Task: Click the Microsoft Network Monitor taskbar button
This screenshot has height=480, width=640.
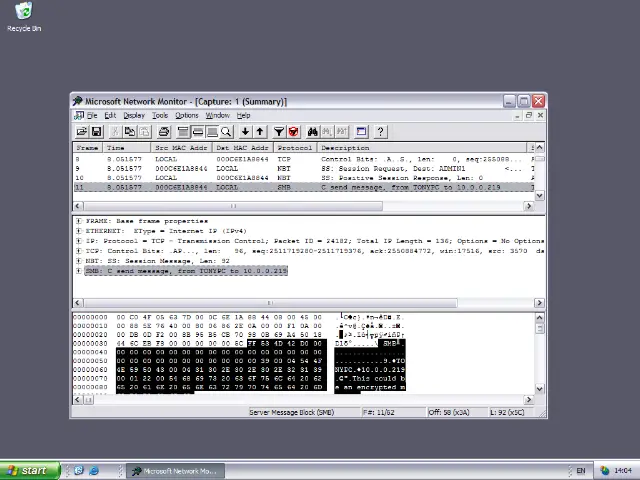Action: coord(176,471)
